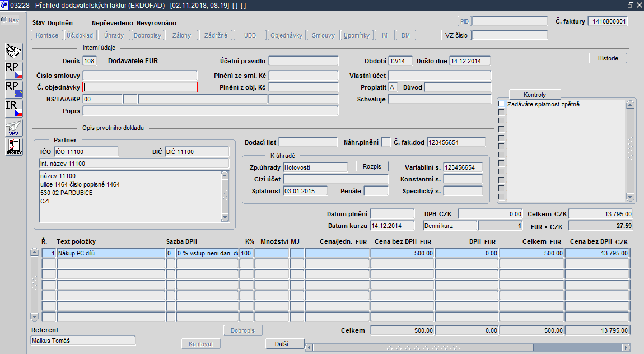Click the Rozpis button
The width and height of the screenshot is (644, 354).
pos(372,166)
